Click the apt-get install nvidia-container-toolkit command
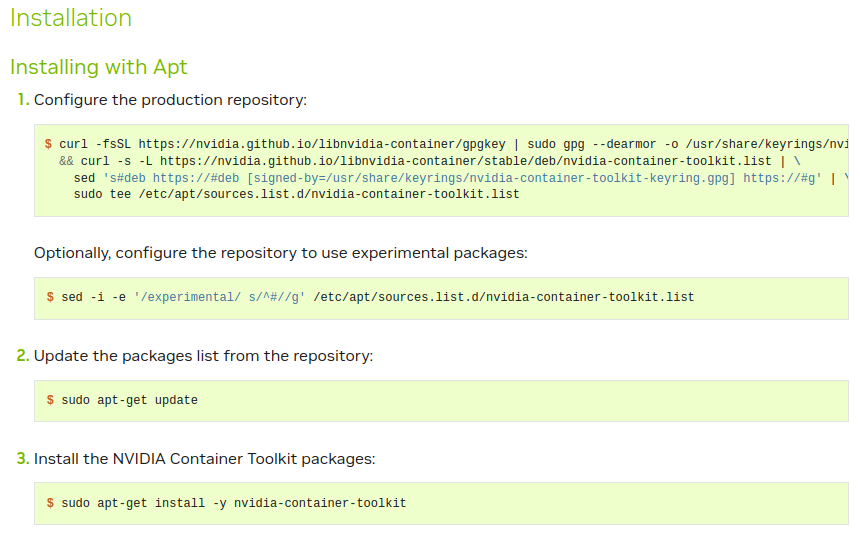The width and height of the screenshot is (860, 539). click(234, 503)
